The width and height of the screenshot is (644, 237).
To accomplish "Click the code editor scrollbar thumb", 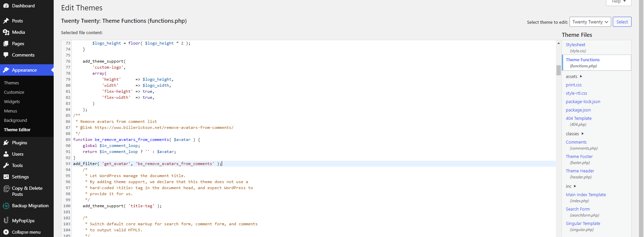I will point(558,70).
